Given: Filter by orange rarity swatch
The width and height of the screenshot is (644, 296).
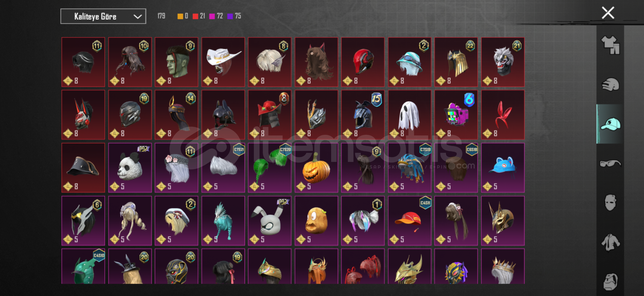Looking at the screenshot, I should (180, 16).
